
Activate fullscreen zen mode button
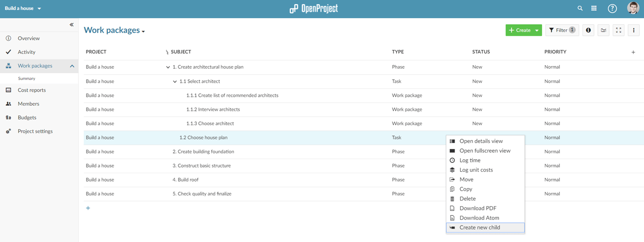tap(618, 30)
